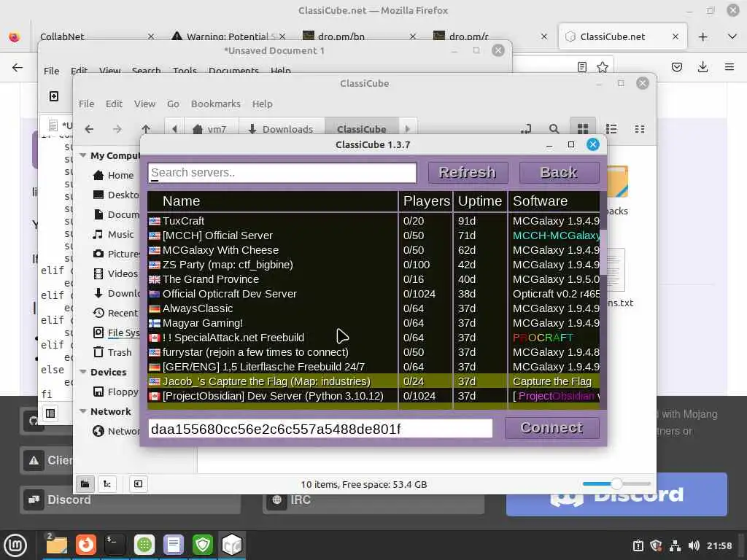Open Go menu in file manager
747x560 pixels.
click(173, 104)
